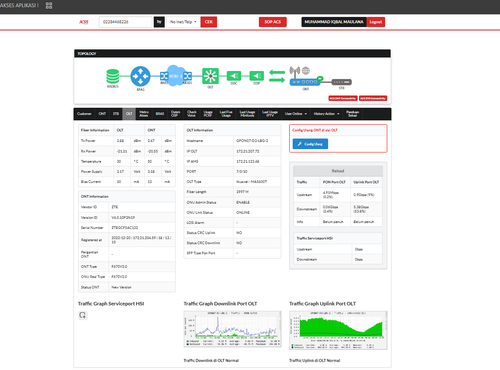Screen dimensions: 500x370
Task: Switch to the Usage PCRF tab
Action: tap(208, 114)
